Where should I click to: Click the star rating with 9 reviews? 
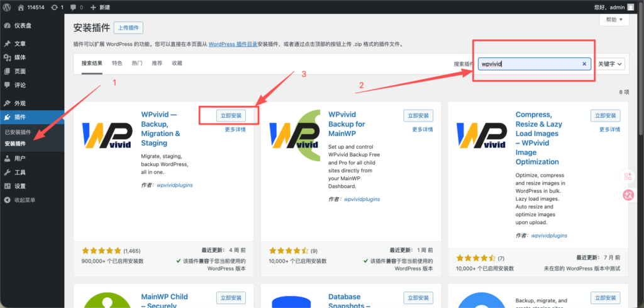pos(289,251)
